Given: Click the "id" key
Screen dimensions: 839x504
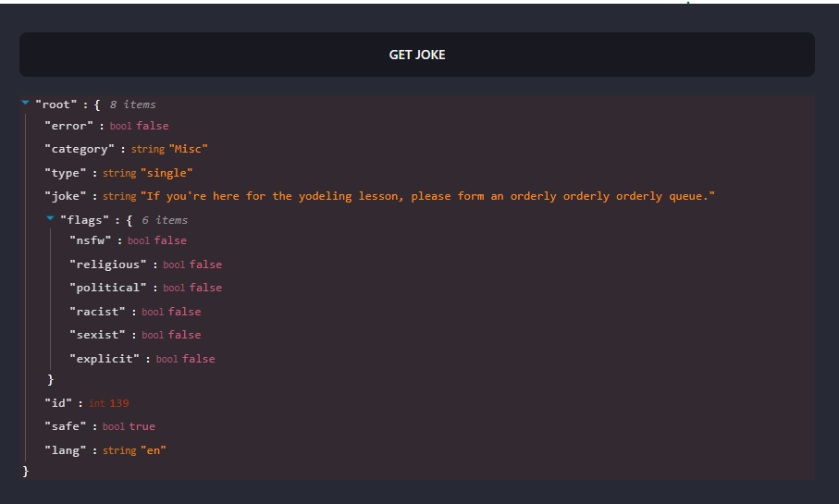Looking at the screenshot, I should click(x=58, y=403).
